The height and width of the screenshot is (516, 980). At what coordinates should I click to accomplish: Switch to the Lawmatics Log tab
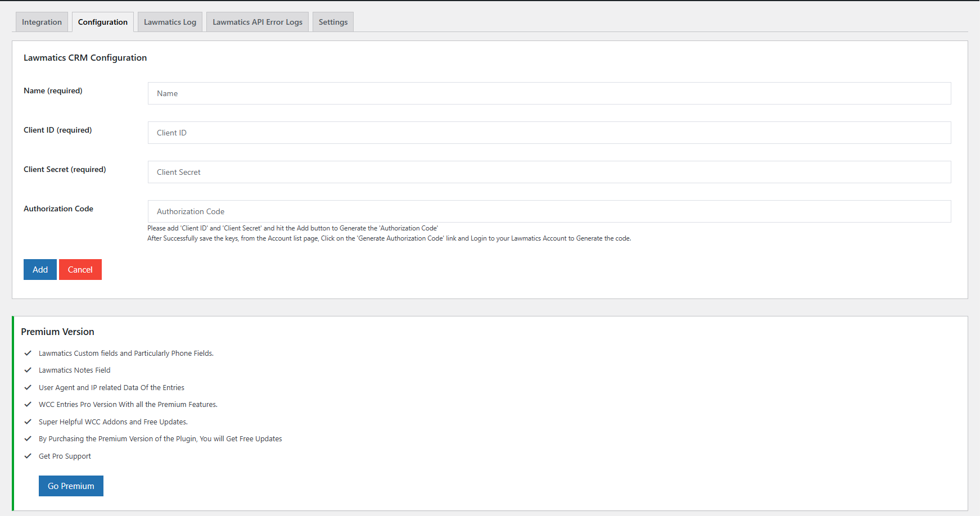coord(170,22)
